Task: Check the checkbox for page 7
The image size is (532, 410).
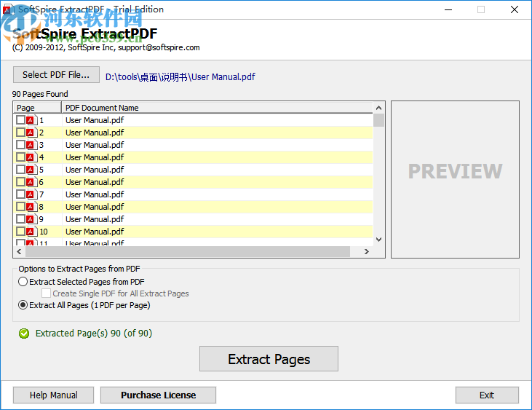Action: 20,194
